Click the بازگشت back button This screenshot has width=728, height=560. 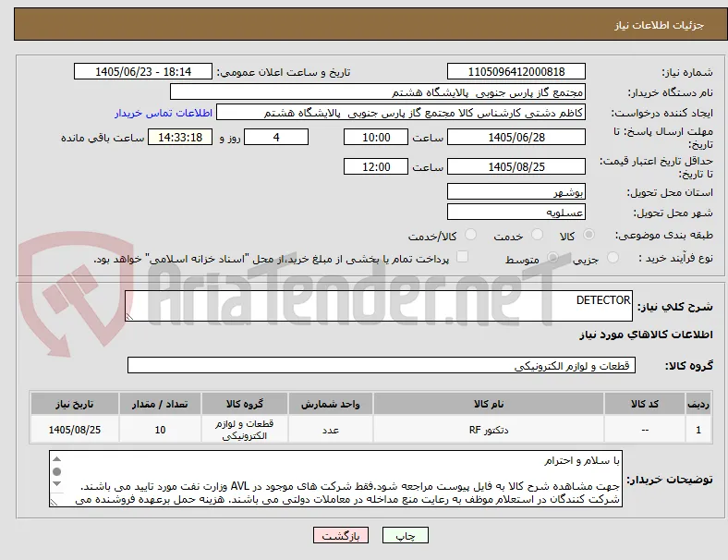point(341,535)
